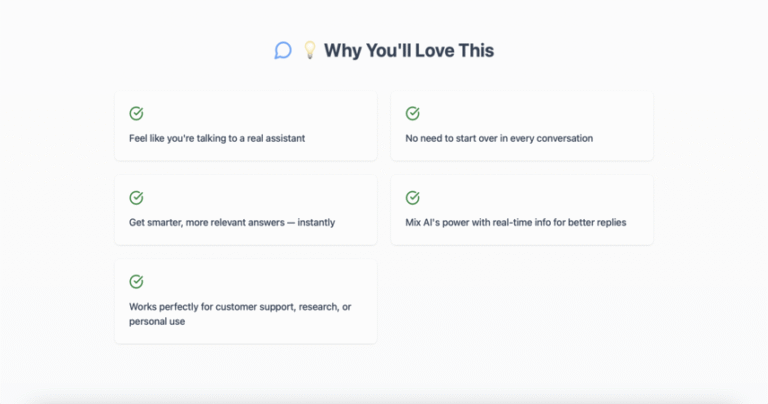The height and width of the screenshot is (404, 768).
Task: Click the green check above 'Get smarter' text
Action: (x=136, y=197)
